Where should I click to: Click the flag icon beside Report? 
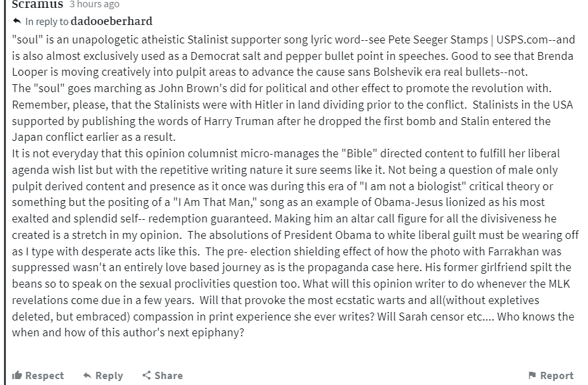532,375
